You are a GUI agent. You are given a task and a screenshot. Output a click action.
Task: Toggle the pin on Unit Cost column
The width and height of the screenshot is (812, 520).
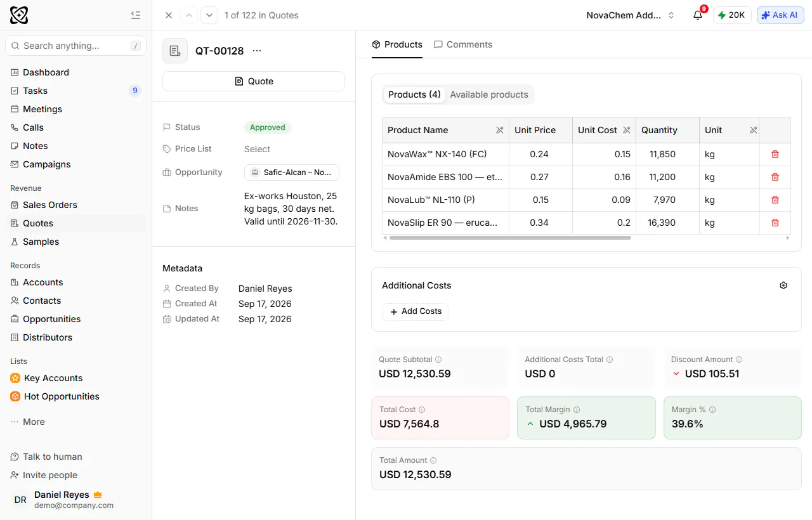tap(627, 130)
